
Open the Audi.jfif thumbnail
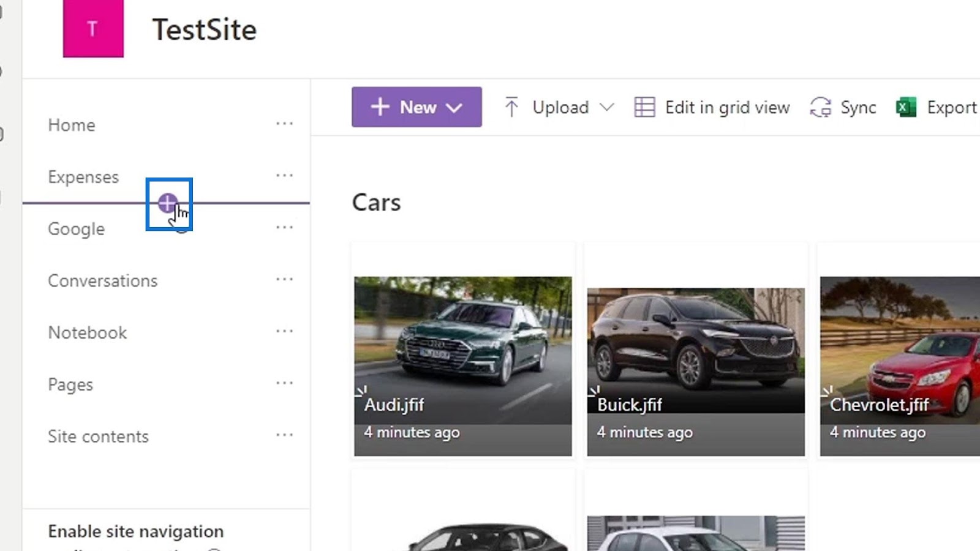coord(463,366)
